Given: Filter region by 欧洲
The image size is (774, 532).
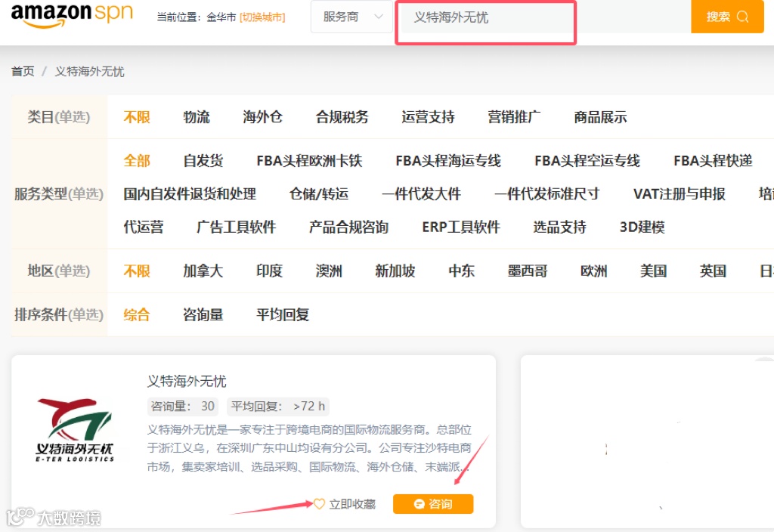Looking at the screenshot, I should pyautogui.click(x=594, y=271).
